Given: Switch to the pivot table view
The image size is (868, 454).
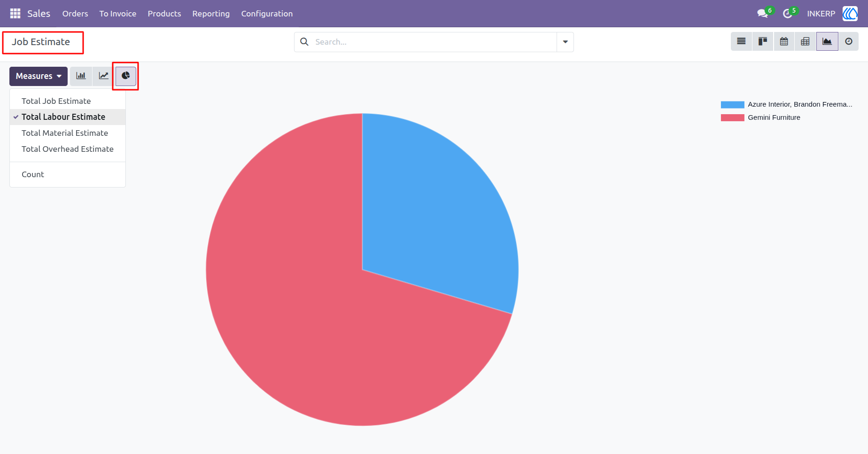Looking at the screenshot, I should (805, 41).
